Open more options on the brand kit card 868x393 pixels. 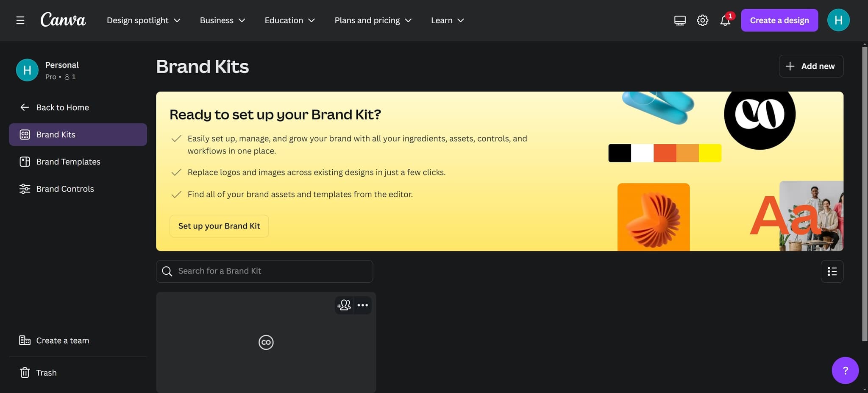(x=362, y=305)
